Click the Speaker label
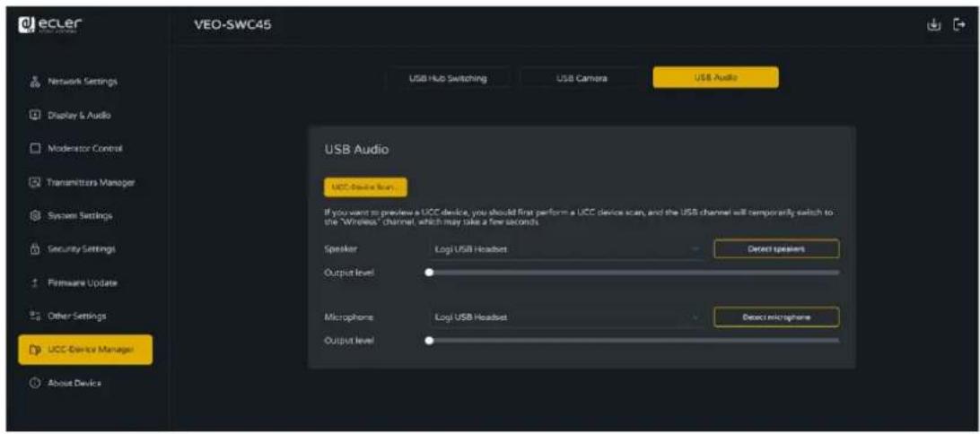 tap(339, 250)
